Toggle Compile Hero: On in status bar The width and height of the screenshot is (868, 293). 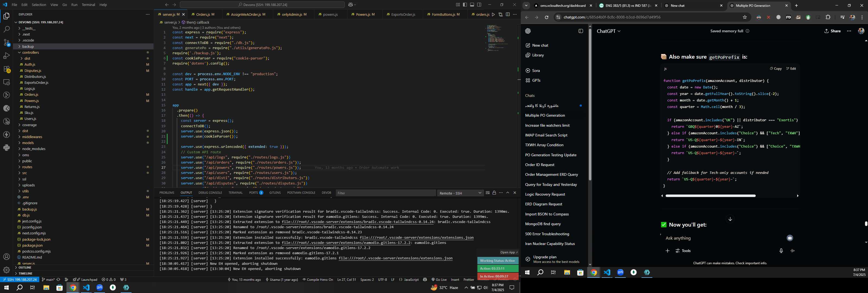[x=318, y=279]
